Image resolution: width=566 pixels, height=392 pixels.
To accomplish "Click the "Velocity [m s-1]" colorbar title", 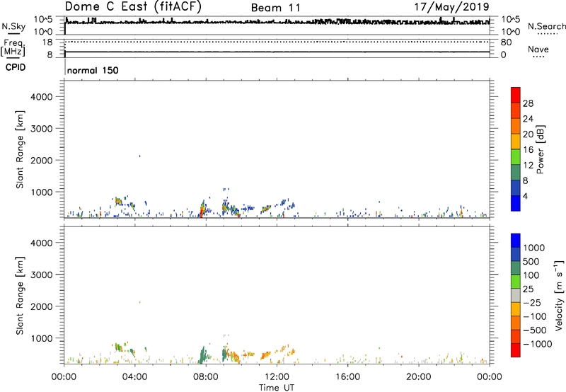I will pos(559,295).
